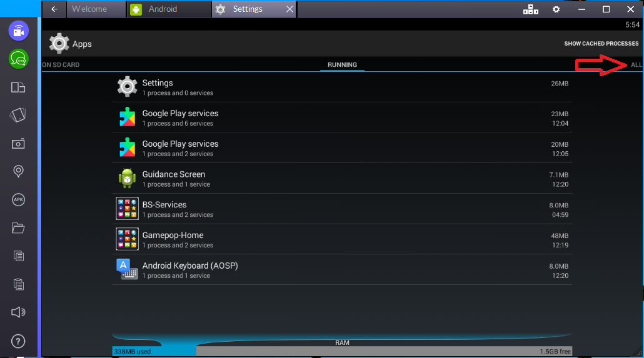Click Google Play services icon with 2 services

[x=128, y=147]
